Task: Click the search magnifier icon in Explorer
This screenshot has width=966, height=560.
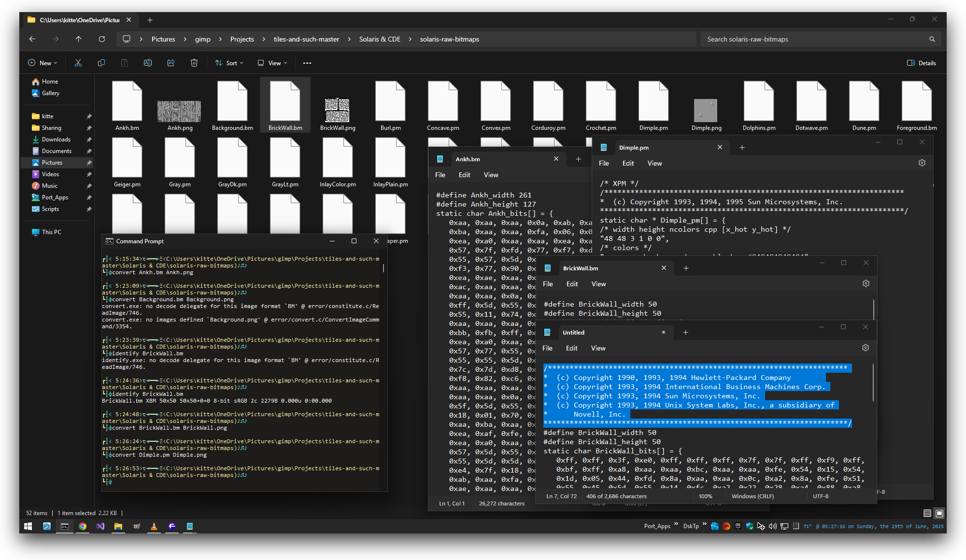Action: (932, 39)
